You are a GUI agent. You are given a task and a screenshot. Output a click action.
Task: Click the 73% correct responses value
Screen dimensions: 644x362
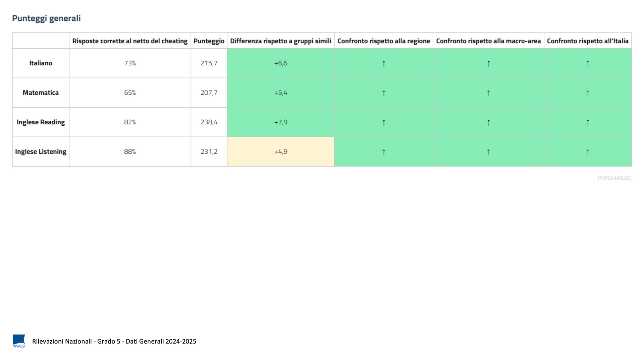(x=130, y=63)
